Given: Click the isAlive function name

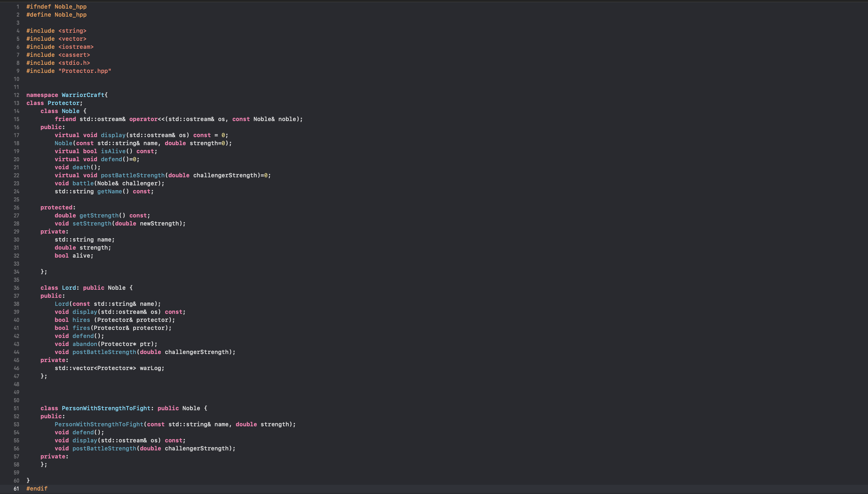Looking at the screenshot, I should (113, 151).
